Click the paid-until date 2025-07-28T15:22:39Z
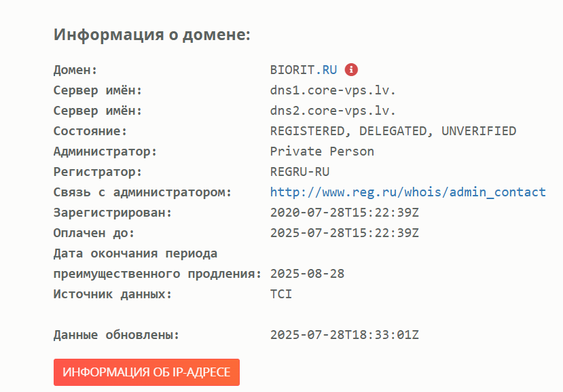The height and width of the screenshot is (392, 563). (x=344, y=233)
